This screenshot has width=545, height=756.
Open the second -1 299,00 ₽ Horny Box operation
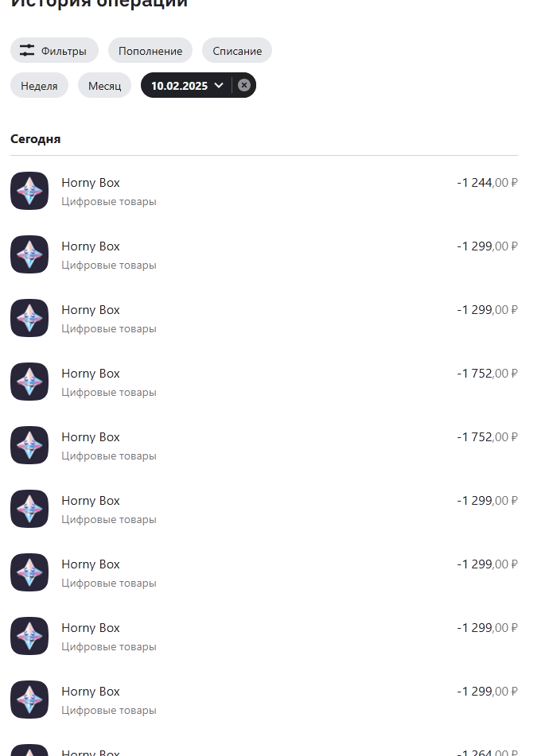pos(264,318)
